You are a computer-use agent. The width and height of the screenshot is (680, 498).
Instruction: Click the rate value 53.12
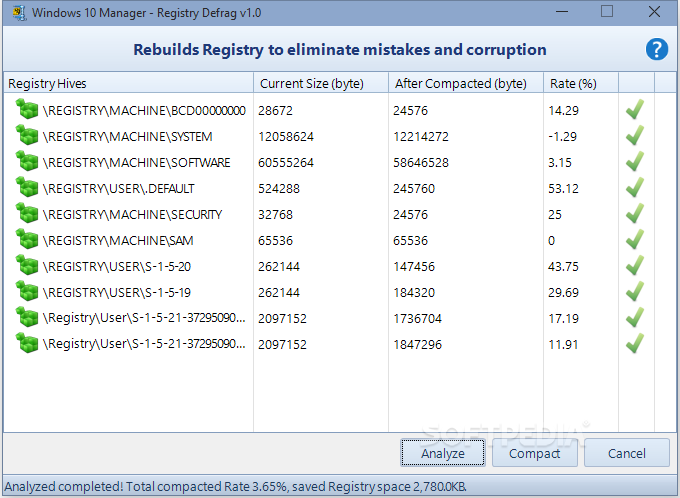(x=563, y=189)
